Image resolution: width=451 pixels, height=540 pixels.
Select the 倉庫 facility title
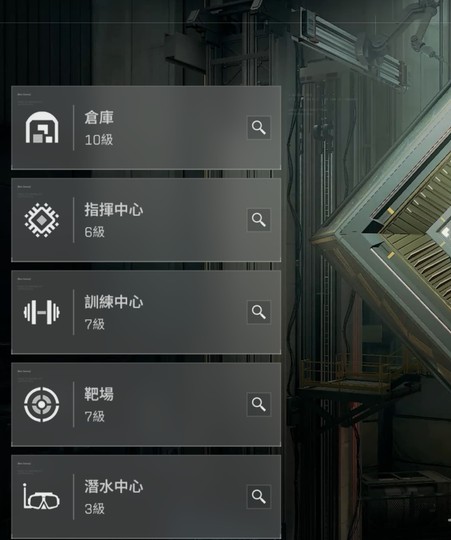click(99, 117)
